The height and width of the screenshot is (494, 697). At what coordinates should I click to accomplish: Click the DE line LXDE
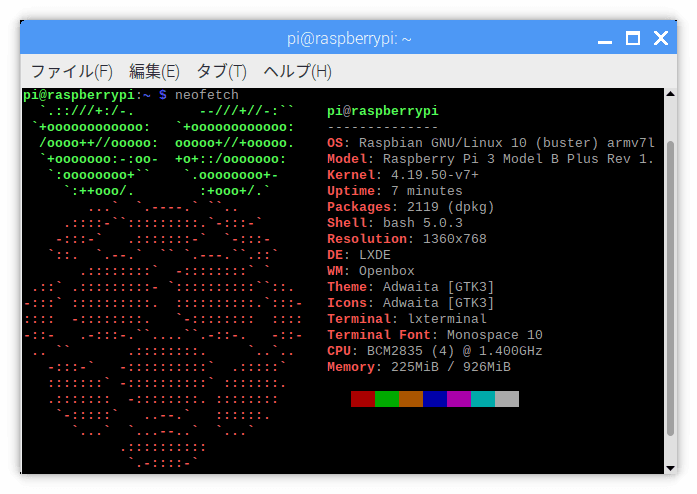359,255
